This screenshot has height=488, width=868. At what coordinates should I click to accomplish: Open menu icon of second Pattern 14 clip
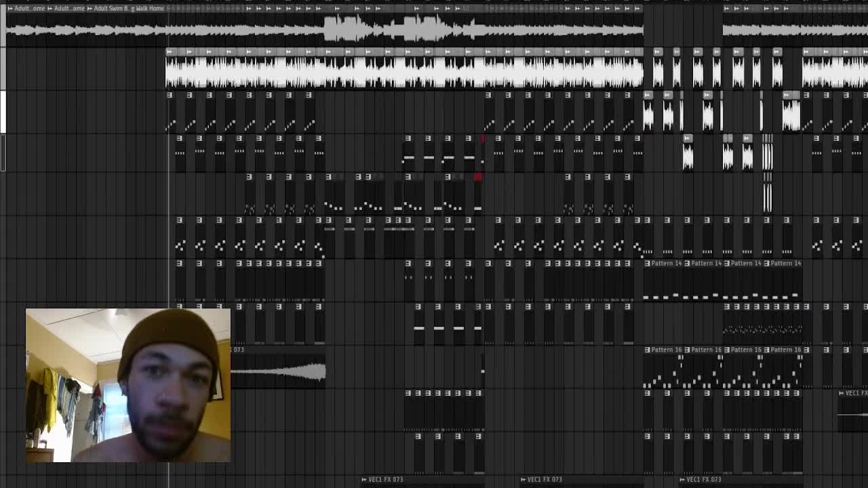pos(687,263)
